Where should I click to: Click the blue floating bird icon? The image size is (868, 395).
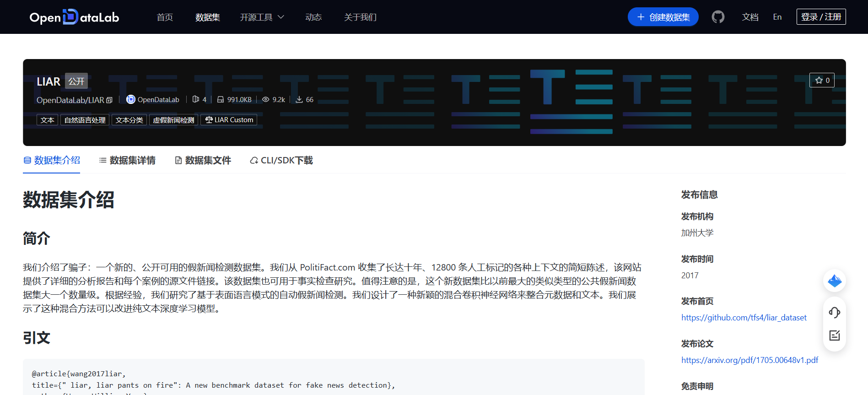tap(835, 281)
